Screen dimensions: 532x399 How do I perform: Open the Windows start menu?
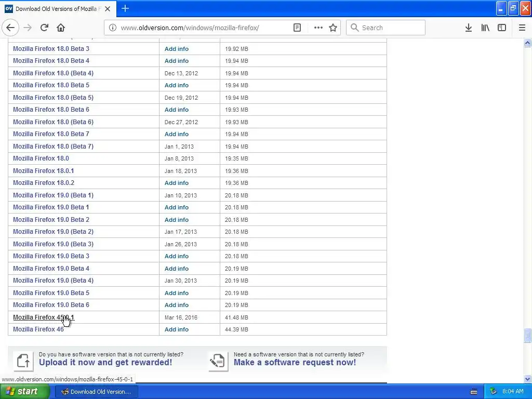[x=25, y=392]
